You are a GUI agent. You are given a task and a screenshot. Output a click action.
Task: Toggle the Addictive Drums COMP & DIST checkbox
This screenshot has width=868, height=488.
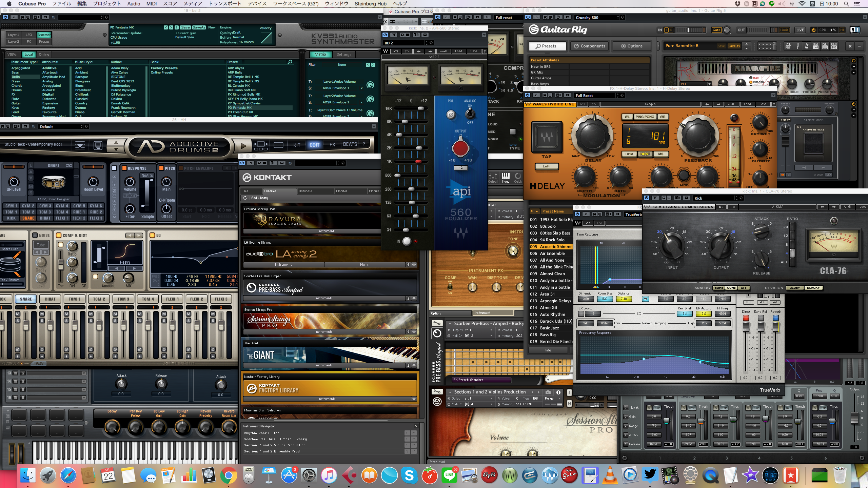click(x=59, y=235)
